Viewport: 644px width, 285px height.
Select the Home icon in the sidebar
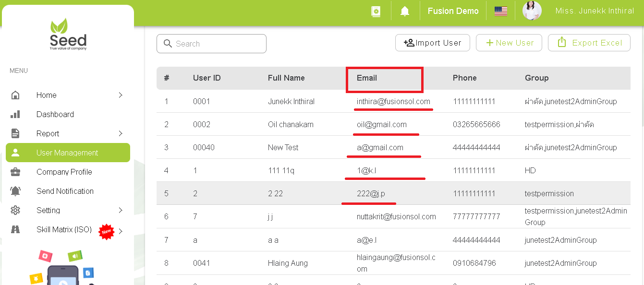pyautogui.click(x=15, y=95)
